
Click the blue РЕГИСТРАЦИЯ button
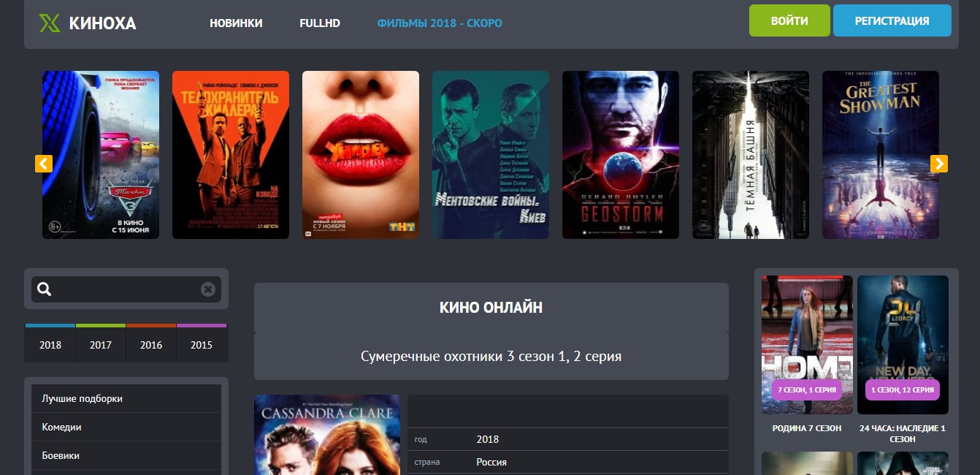pos(892,20)
